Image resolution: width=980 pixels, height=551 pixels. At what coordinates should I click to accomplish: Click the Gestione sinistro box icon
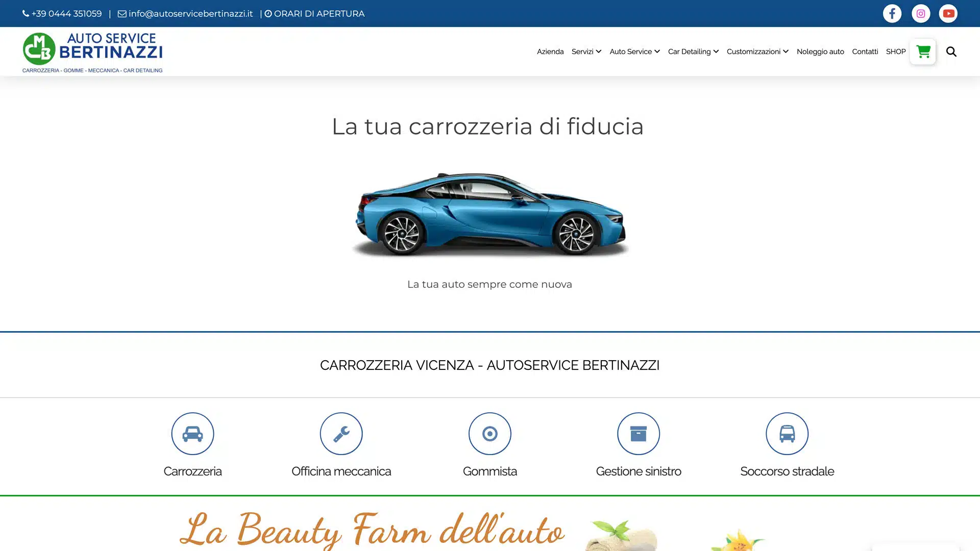coord(639,434)
